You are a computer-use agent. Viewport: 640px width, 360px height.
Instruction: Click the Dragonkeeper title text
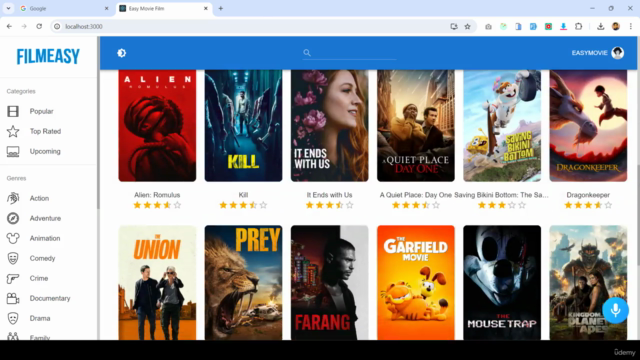click(x=588, y=195)
